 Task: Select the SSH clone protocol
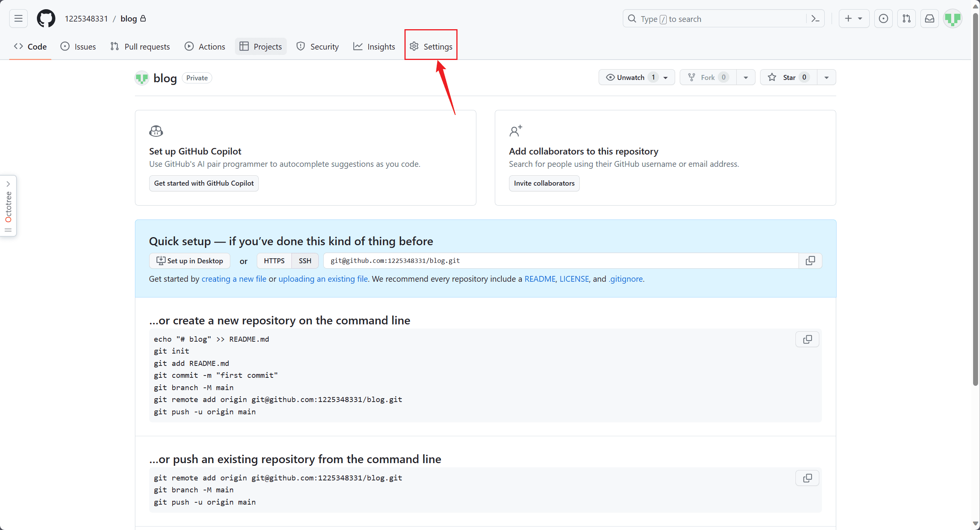coord(305,261)
